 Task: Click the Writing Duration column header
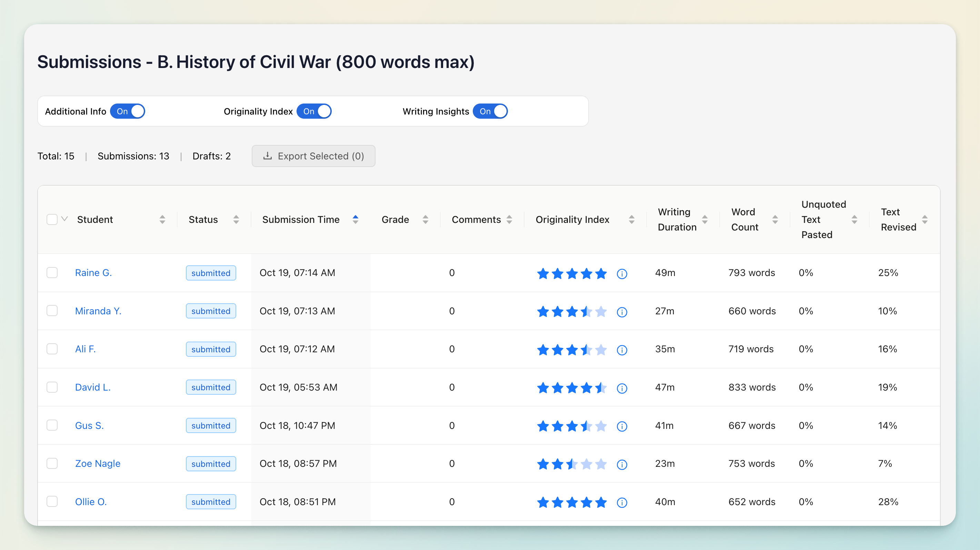point(677,219)
